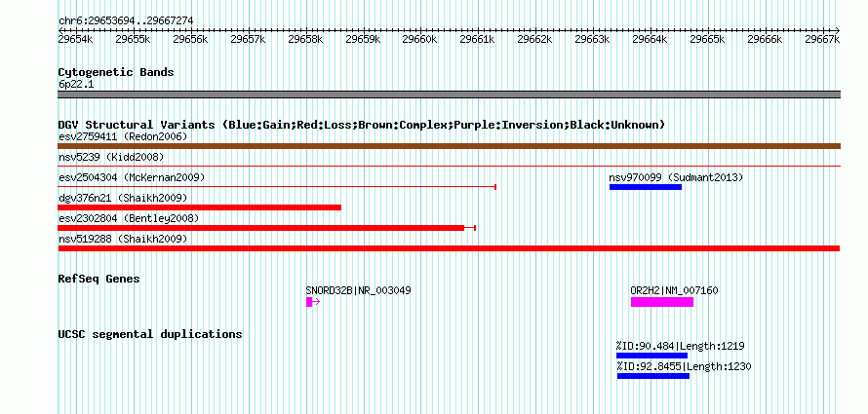Open the %ID:92.8455|Length:1230 label
Screen dimensions: 868x414
pos(684,366)
